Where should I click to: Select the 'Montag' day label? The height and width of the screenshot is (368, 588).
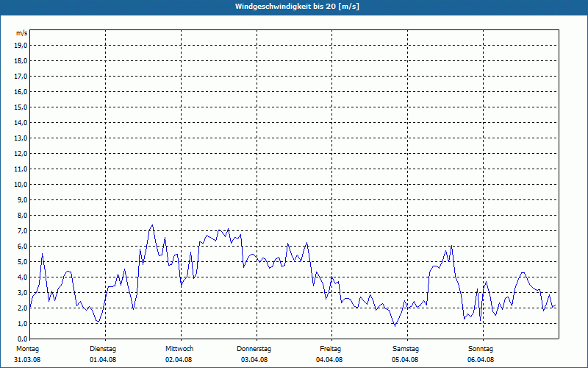click(27, 349)
